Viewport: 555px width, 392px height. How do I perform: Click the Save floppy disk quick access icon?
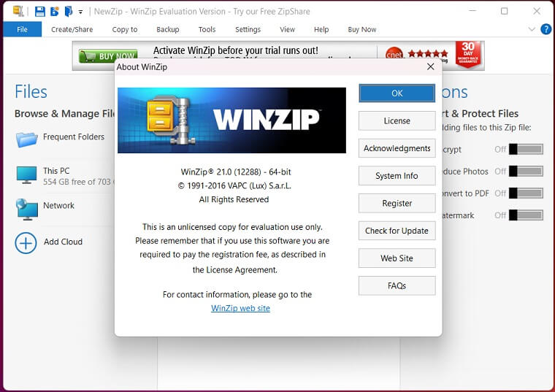39,12
